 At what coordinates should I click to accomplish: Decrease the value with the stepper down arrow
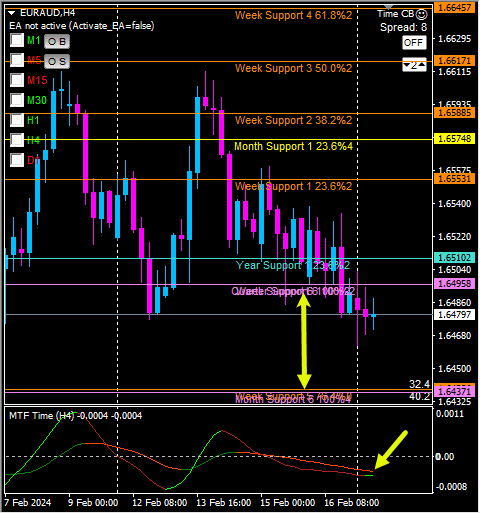[407, 65]
